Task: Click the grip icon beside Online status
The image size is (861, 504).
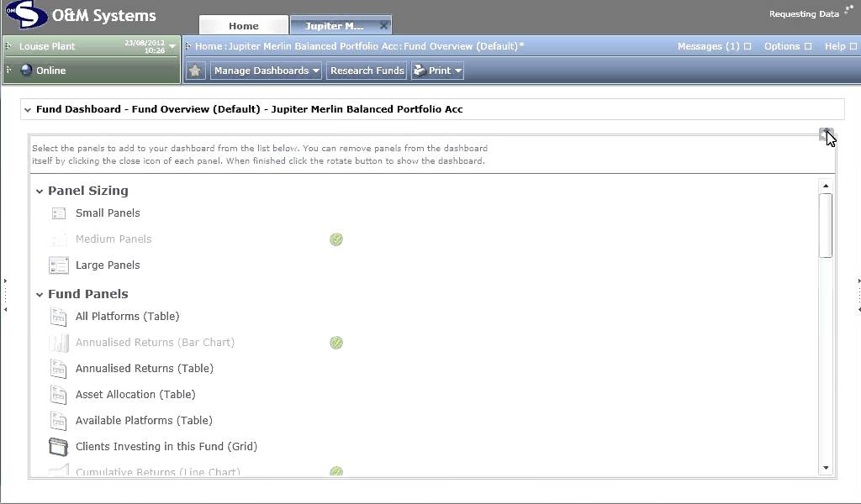Action: point(8,71)
